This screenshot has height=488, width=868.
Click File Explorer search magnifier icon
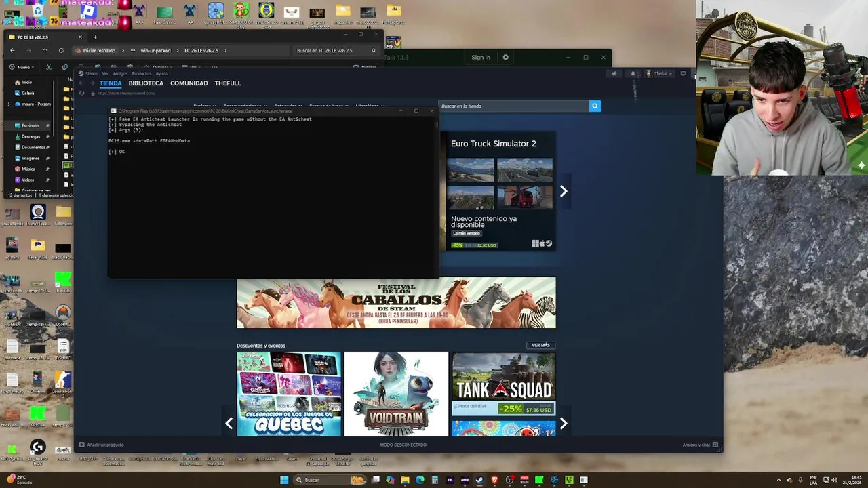(x=374, y=50)
